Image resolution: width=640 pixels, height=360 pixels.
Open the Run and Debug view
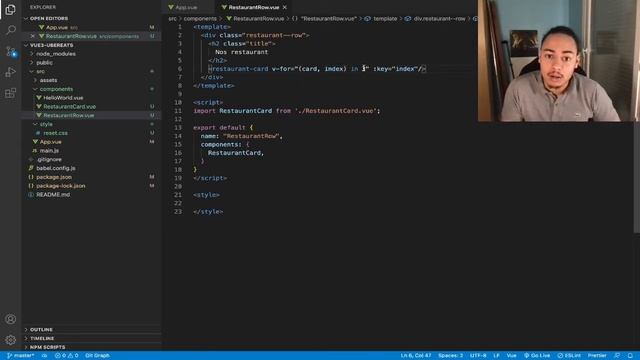[11, 72]
